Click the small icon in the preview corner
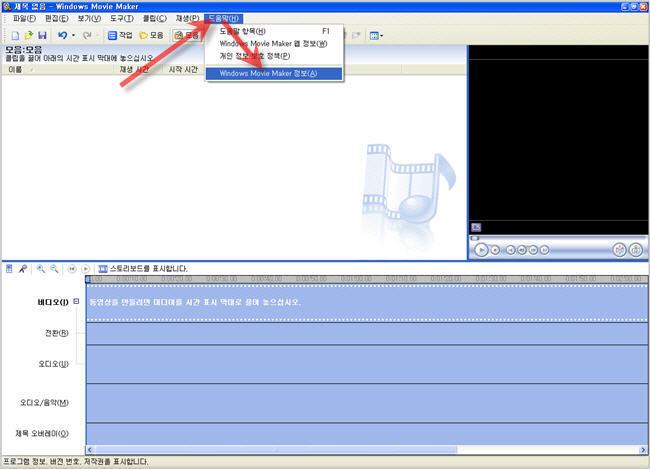The image size is (650, 469). [476, 227]
